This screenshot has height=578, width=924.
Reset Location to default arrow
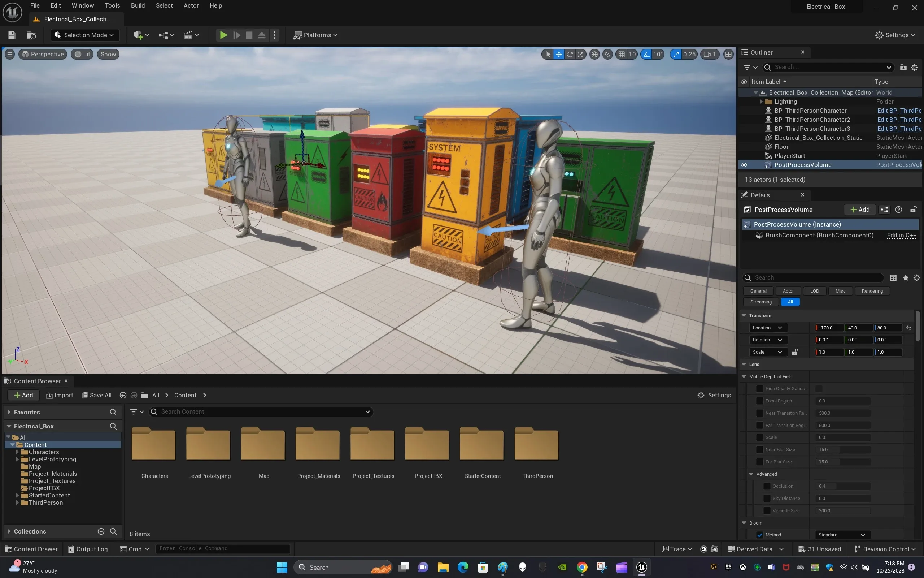909,328
